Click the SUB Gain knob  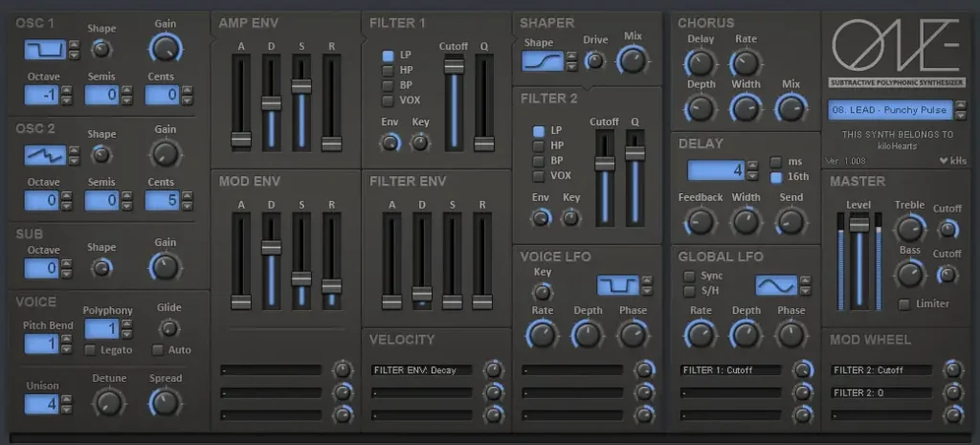pyautogui.click(x=165, y=266)
